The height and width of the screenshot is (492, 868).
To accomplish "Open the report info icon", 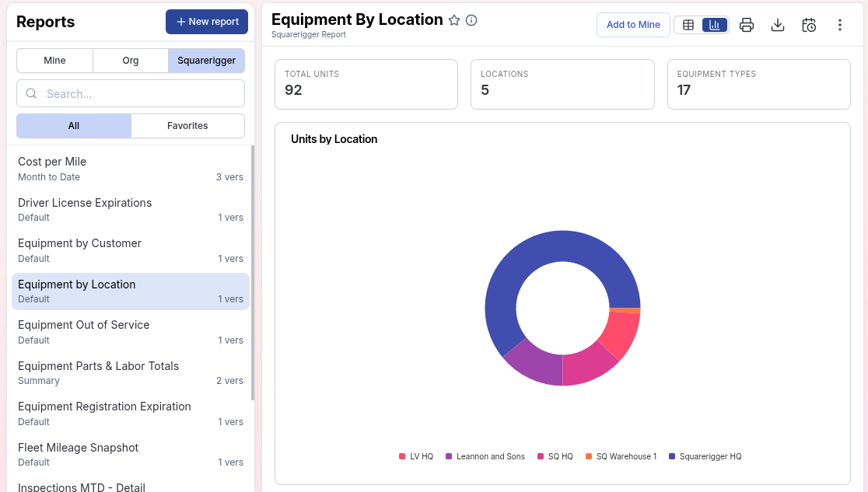I will 471,20.
